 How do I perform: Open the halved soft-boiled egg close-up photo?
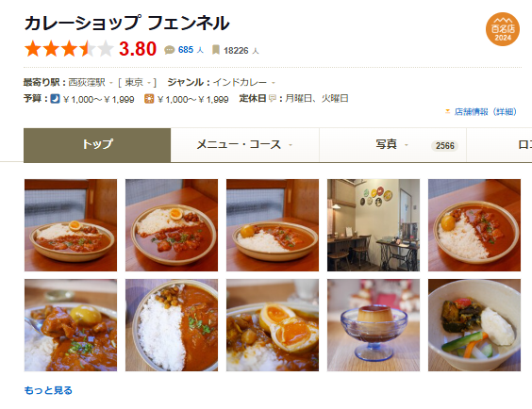273,325
